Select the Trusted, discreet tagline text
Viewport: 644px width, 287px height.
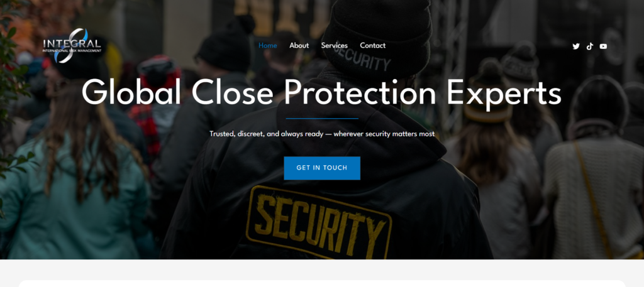click(322, 134)
